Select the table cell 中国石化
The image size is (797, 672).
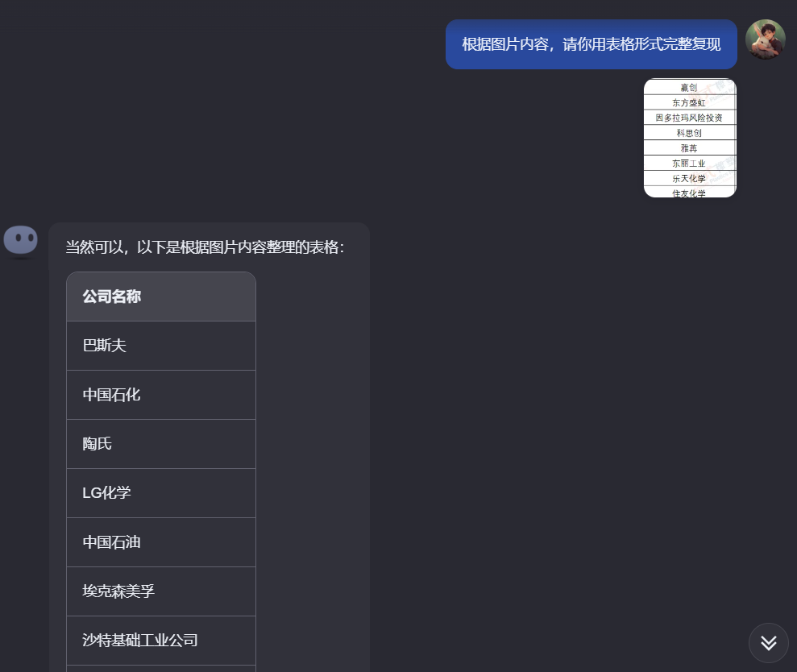[161, 395]
